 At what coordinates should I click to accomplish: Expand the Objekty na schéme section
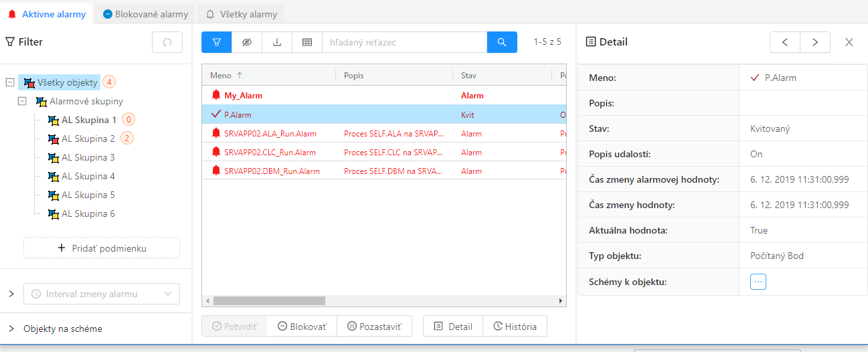pyautogui.click(x=11, y=329)
